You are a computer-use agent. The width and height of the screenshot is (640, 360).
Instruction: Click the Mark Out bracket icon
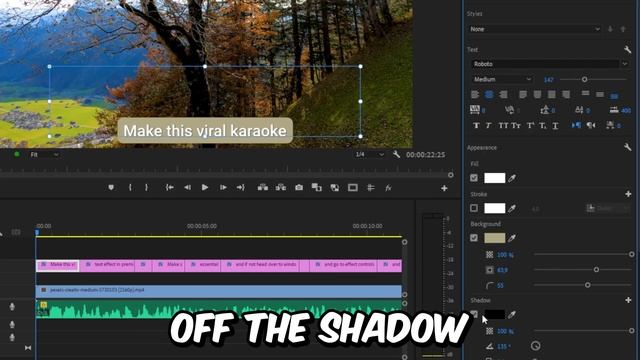point(146,187)
